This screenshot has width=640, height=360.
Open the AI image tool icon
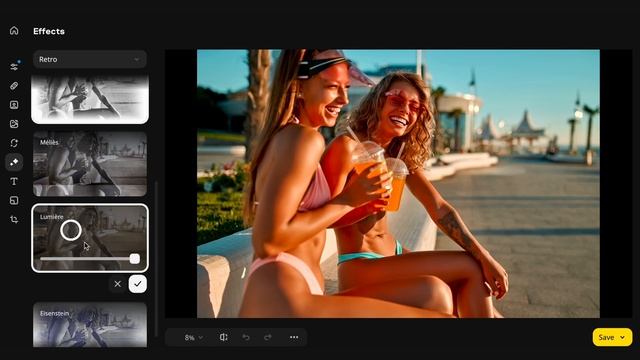14,124
